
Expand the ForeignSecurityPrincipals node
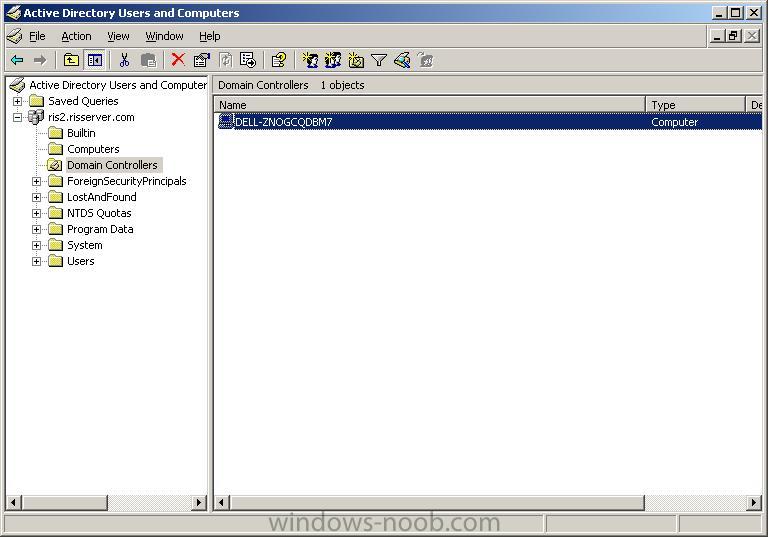coord(36,181)
